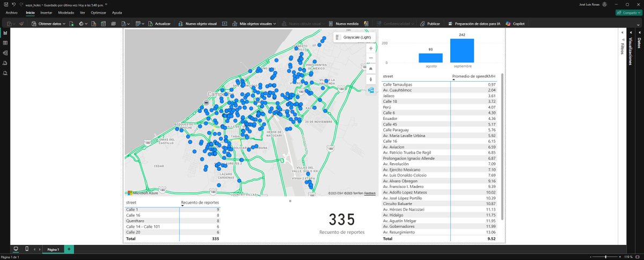Click fit to page icon in status bar
The width and height of the screenshot is (644, 260).
pos(638,257)
